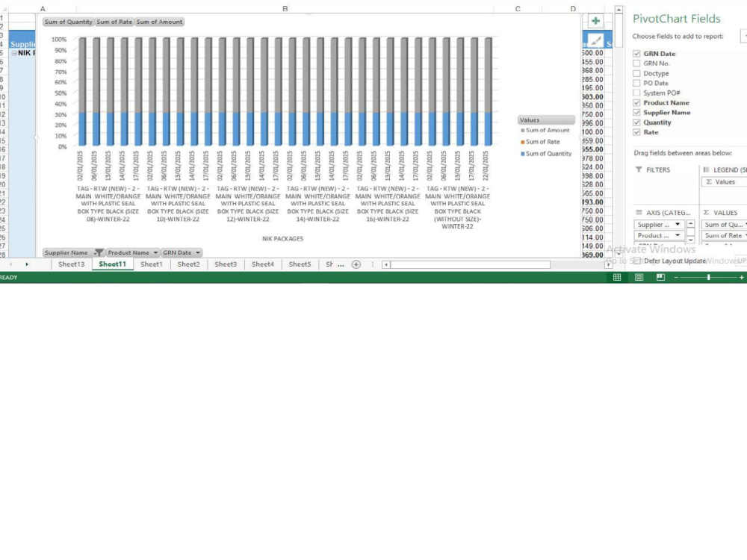Click the next sheet tab navigation arrow
Image resolution: width=747 pixels, height=560 pixels.
point(27,264)
